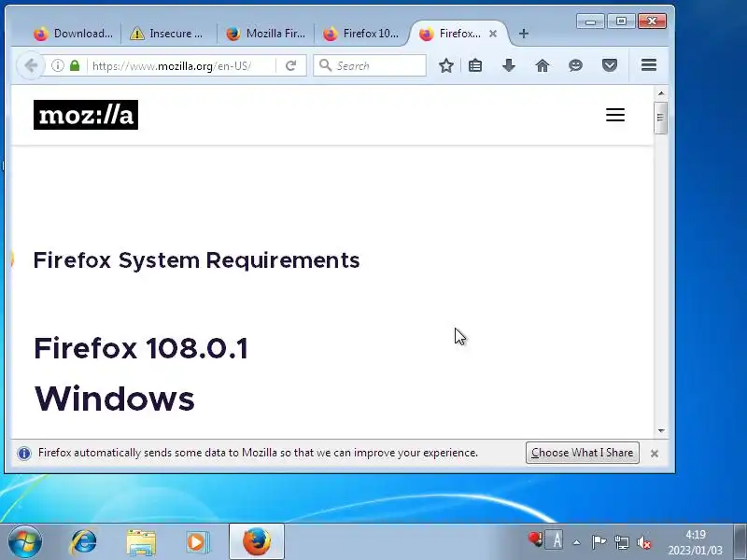Open the Action Center flag icon
747x560 pixels.
click(599, 541)
